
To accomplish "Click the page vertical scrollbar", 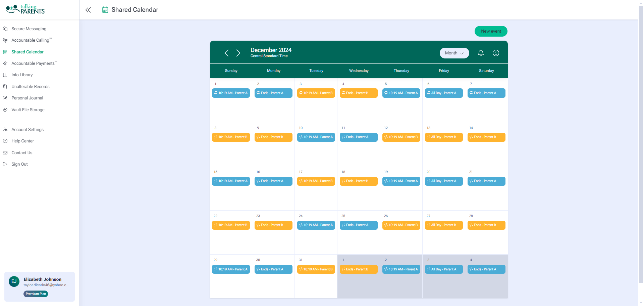I will (x=641, y=144).
